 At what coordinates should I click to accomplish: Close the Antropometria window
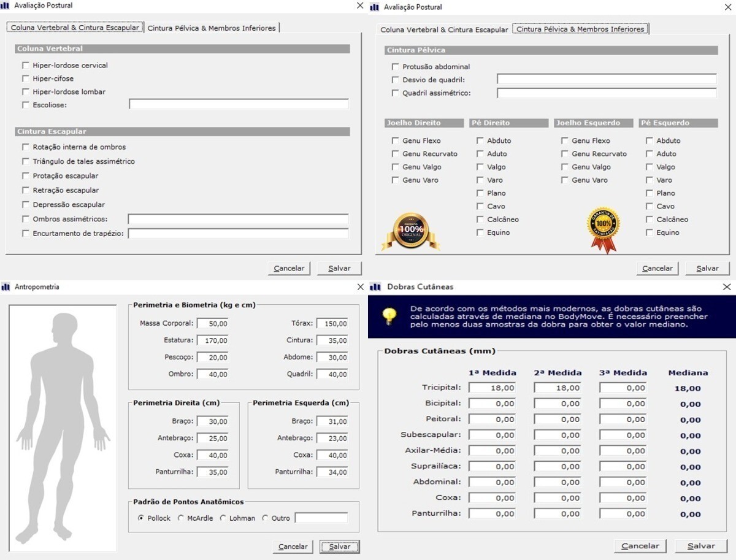pyautogui.click(x=360, y=286)
